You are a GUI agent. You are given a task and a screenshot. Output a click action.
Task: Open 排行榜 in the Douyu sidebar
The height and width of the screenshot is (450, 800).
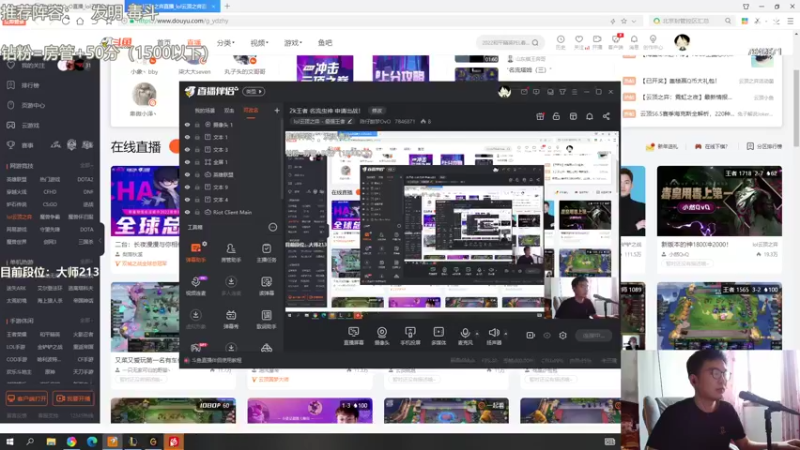tap(30, 85)
